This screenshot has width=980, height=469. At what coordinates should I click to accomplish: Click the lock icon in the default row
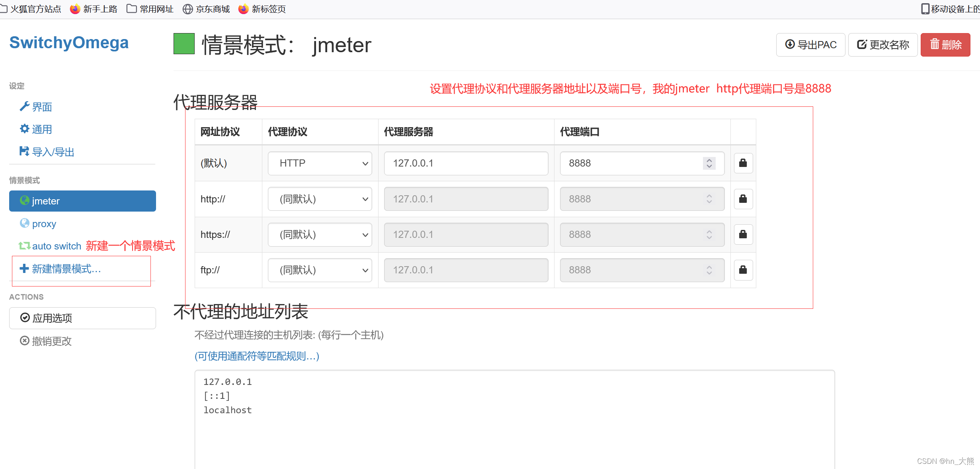(743, 163)
